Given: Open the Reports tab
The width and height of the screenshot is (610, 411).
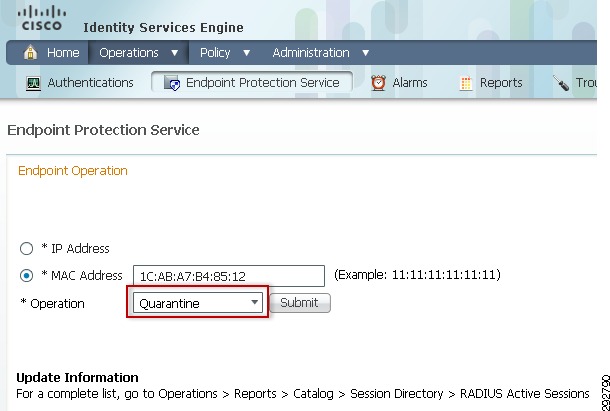Looking at the screenshot, I should [x=491, y=83].
